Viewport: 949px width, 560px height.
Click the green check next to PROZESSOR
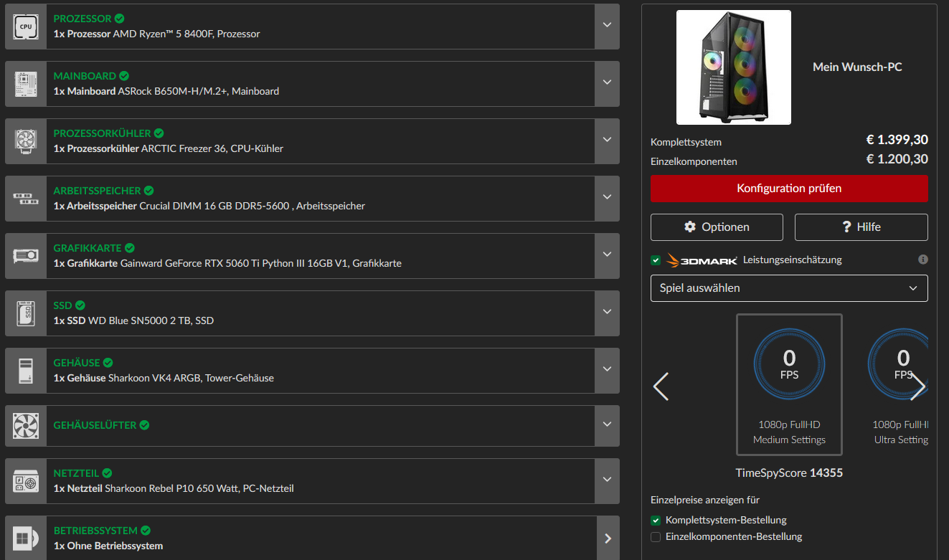(119, 19)
